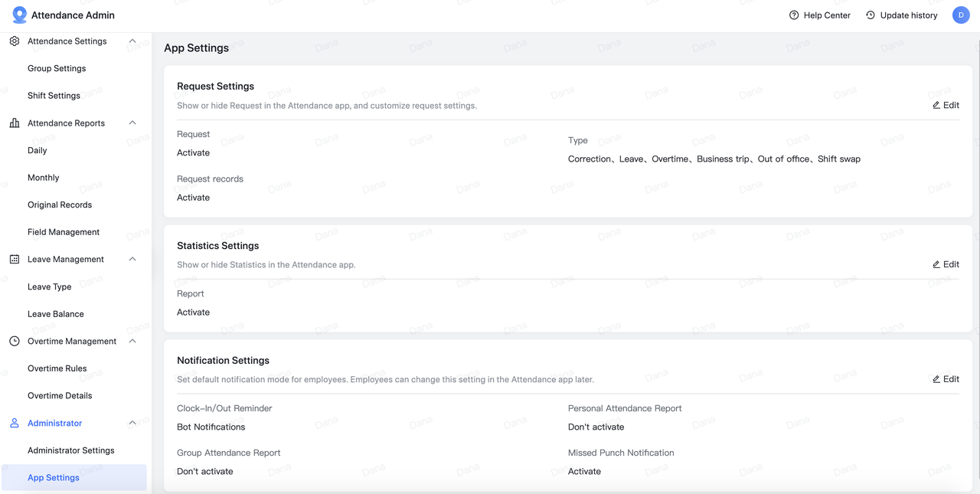Click the Update history clock icon

click(871, 15)
